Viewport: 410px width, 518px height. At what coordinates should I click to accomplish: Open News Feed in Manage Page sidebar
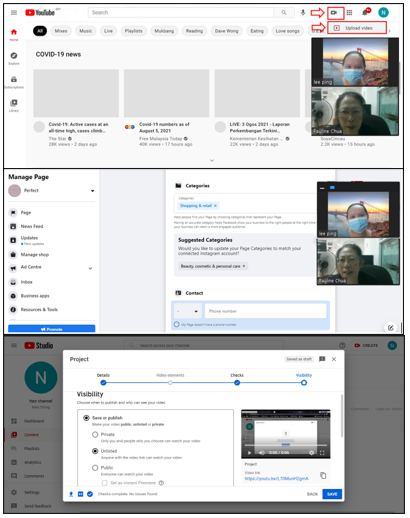[x=32, y=226]
